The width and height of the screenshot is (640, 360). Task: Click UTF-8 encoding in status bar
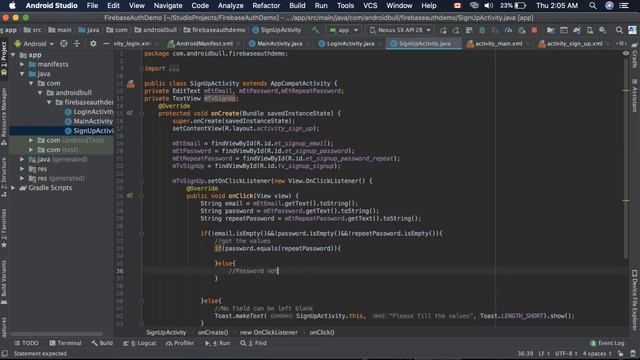pos(565,353)
